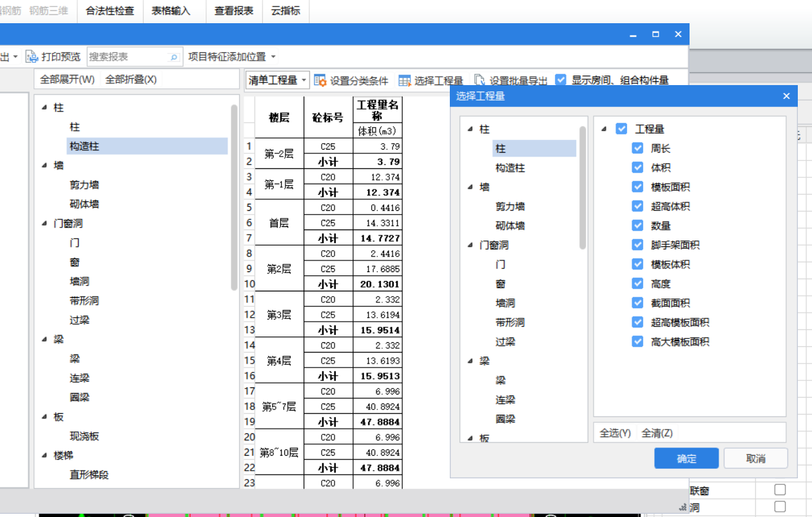Uncheck the 周长 checkbox
The height and width of the screenshot is (517, 812).
[638, 148]
